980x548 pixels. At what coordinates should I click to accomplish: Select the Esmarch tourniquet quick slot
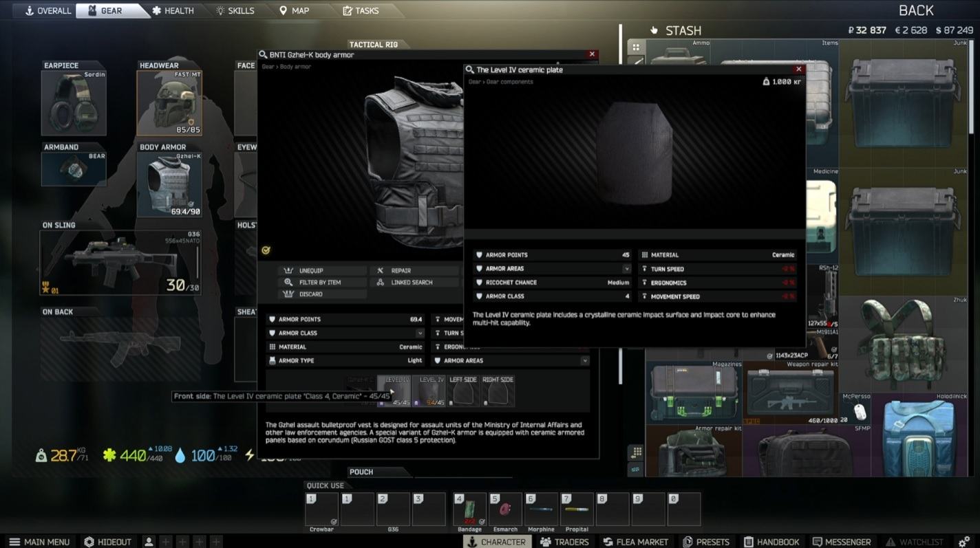coord(505,509)
